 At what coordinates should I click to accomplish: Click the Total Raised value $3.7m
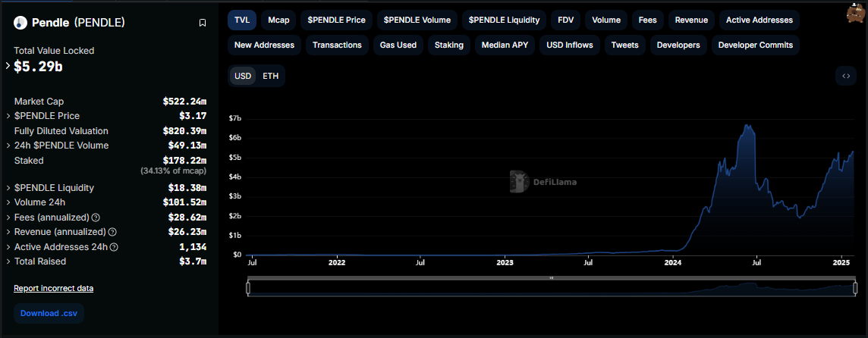tap(191, 261)
